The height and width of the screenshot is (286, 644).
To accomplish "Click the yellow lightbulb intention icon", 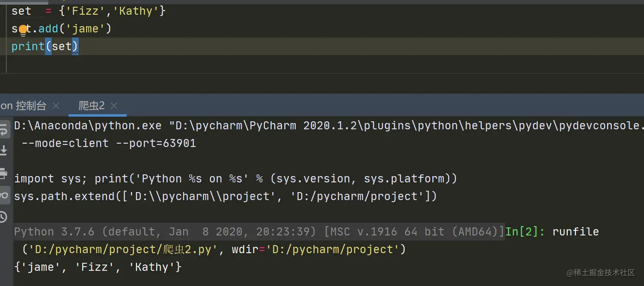I will pos(23,30).
